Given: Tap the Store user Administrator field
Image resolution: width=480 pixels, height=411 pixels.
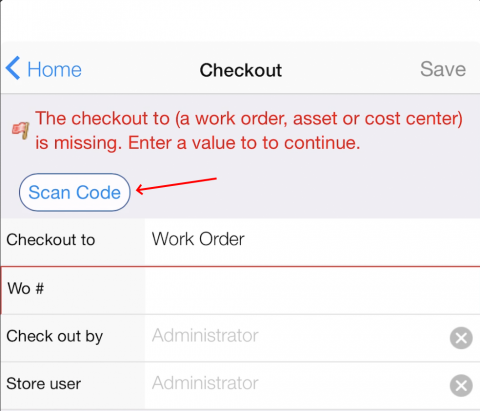Looking at the screenshot, I should 297,384.
